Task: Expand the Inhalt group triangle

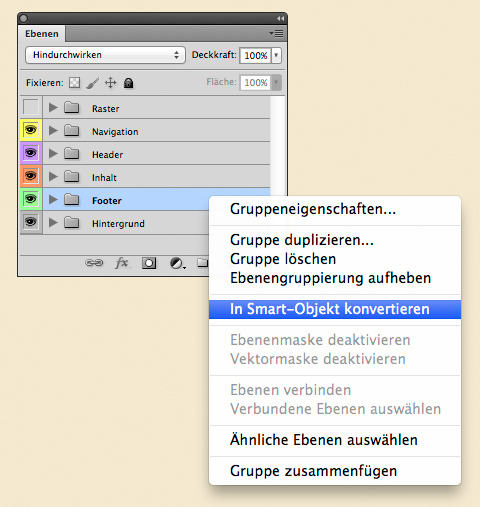Action: point(53,176)
